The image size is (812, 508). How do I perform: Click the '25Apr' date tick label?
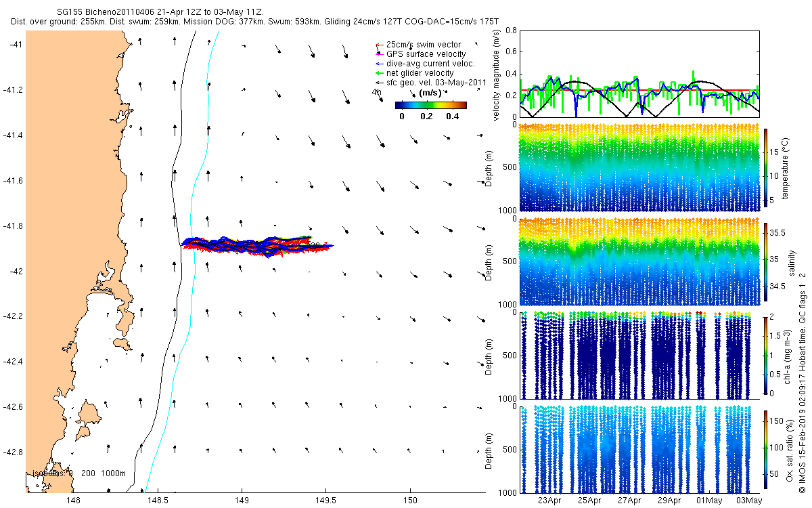(x=589, y=501)
